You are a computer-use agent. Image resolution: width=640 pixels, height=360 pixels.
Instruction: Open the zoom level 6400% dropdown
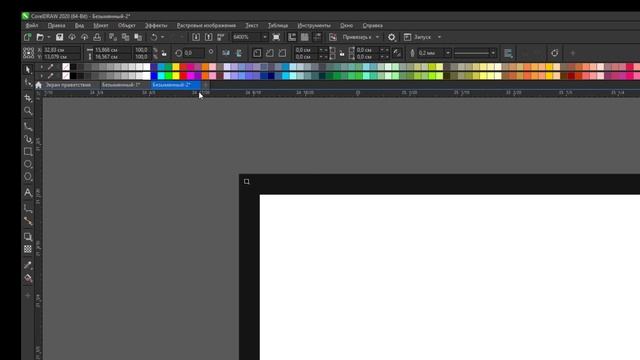(265, 37)
